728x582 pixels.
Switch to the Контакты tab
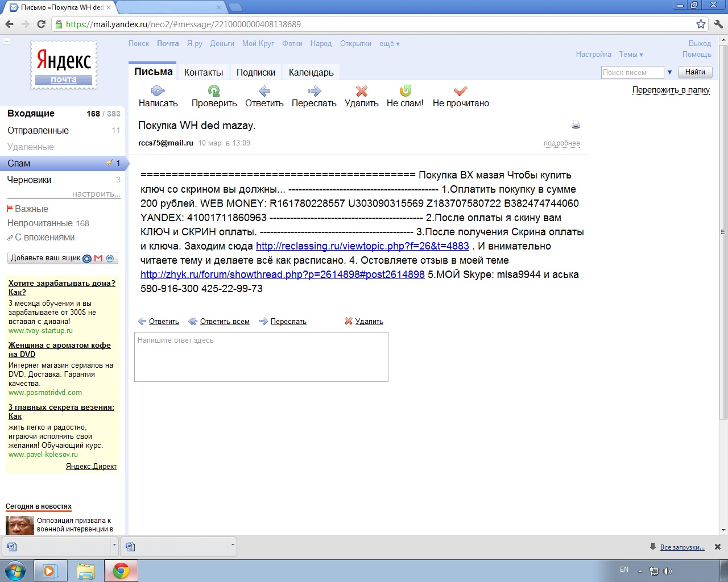(204, 73)
